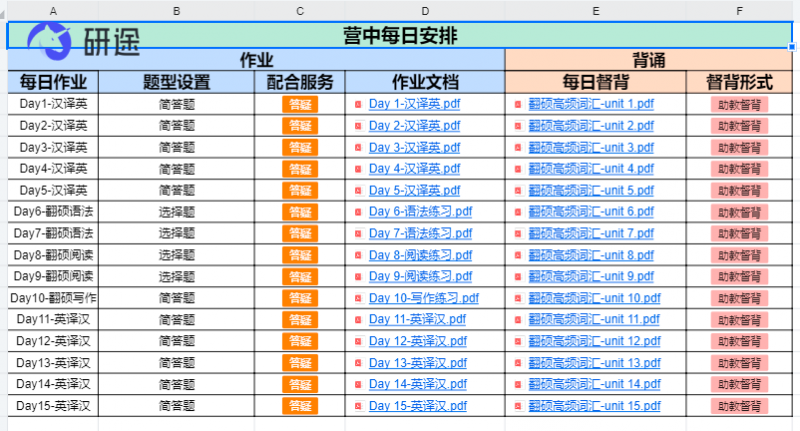Click PDF icon beside 翻硕高频词汇-unit 13.pdf

point(518,363)
